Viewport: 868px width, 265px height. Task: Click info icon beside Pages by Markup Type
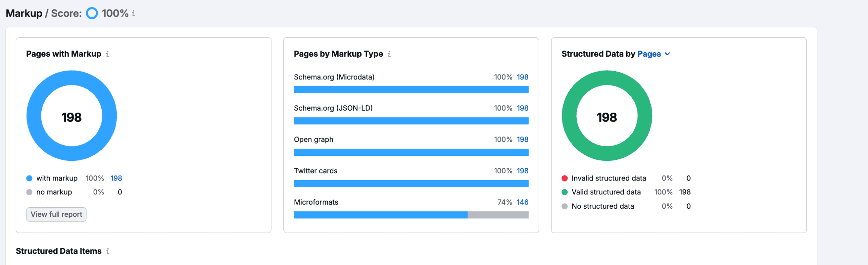(x=389, y=54)
